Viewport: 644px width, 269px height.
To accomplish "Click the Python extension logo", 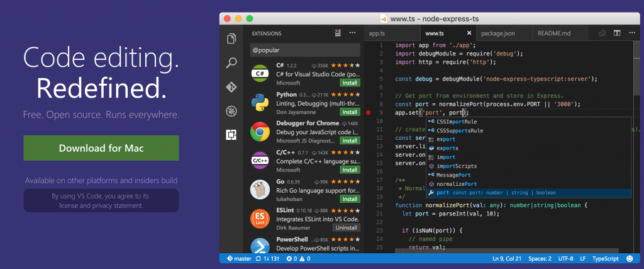I will 260,103.
